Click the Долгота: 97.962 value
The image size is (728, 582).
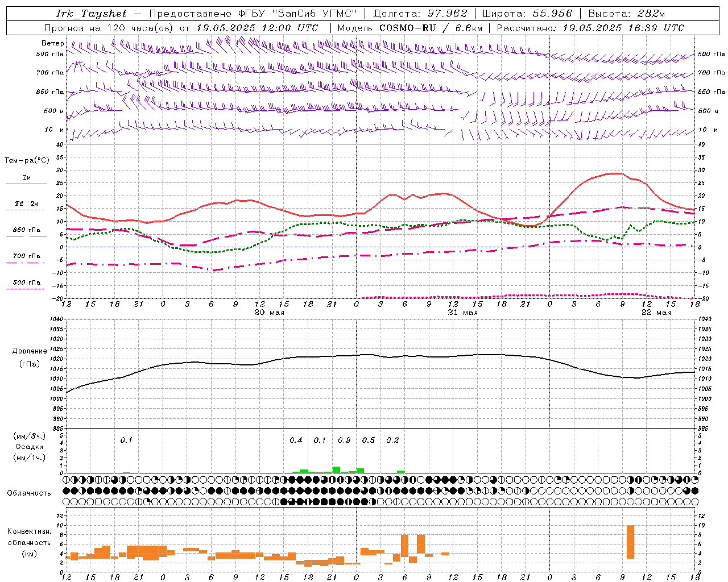[420, 14]
